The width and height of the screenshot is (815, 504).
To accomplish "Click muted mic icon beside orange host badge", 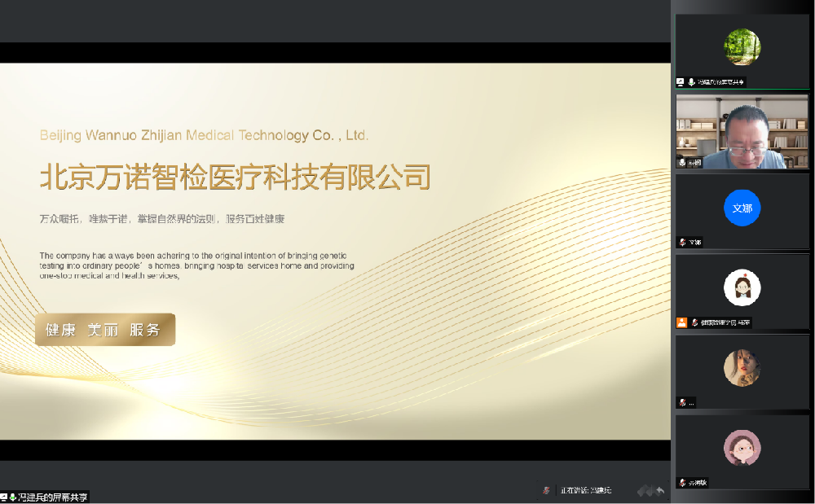I will (694, 322).
